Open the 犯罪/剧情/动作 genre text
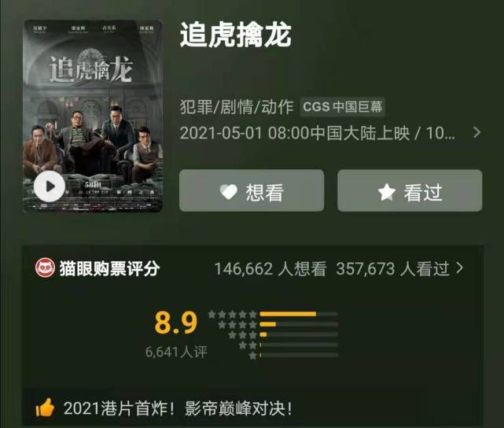This screenshot has height=428, width=504. point(237,107)
